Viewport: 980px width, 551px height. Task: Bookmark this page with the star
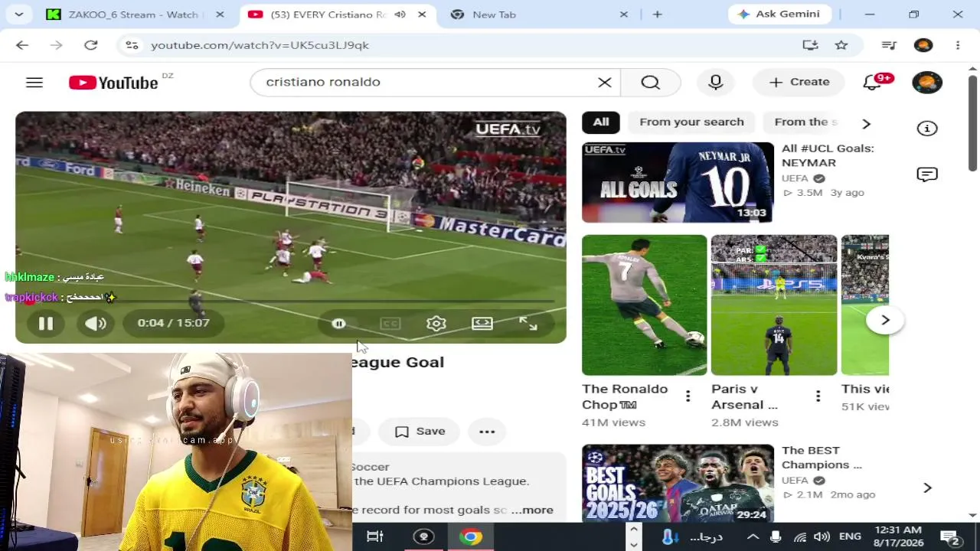pyautogui.click(x=841, y=45)
